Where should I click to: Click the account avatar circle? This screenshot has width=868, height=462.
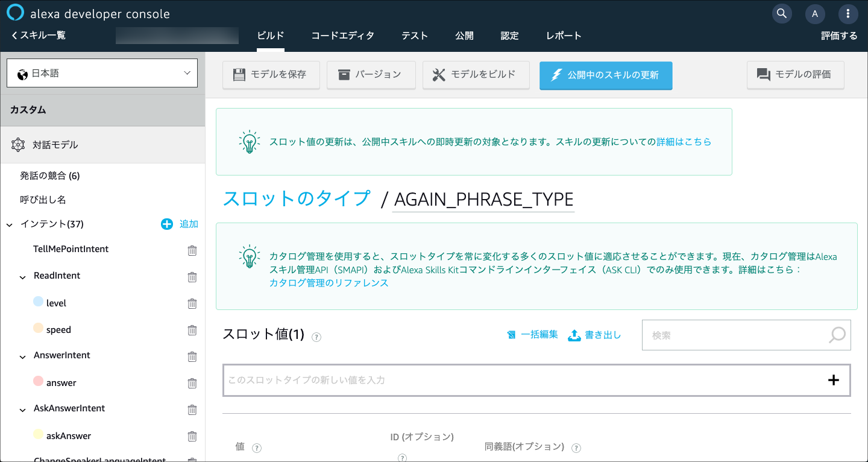pos(815,13)
